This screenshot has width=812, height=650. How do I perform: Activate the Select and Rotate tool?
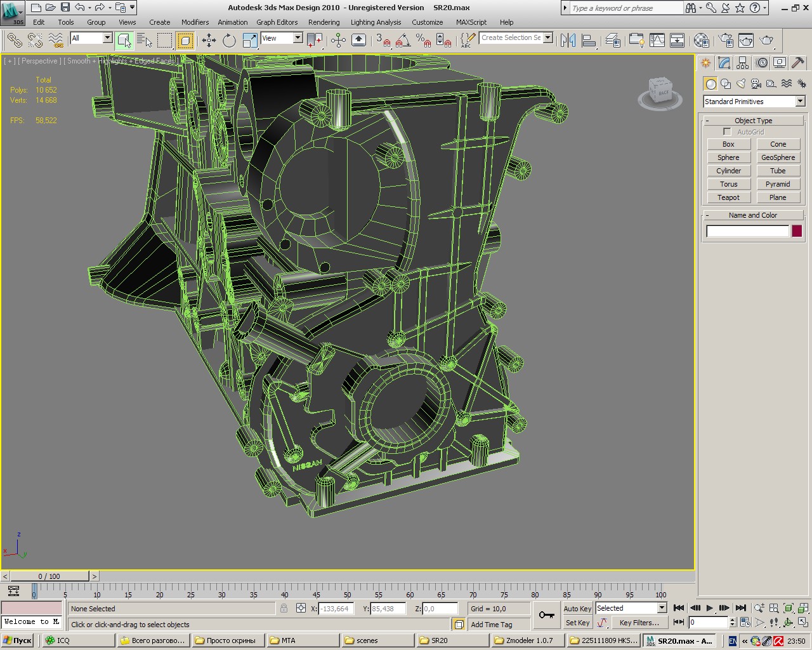click(x=229, y=41)
